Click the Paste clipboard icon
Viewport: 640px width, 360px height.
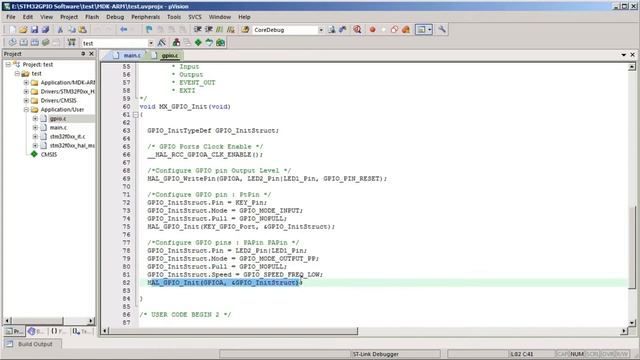(x=82, y=30)
